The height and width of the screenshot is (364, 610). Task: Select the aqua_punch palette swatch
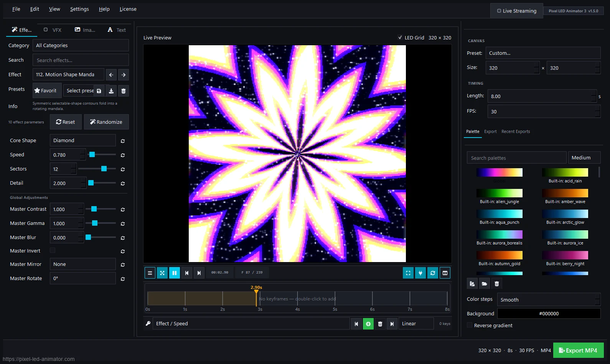tap(500, 214)
